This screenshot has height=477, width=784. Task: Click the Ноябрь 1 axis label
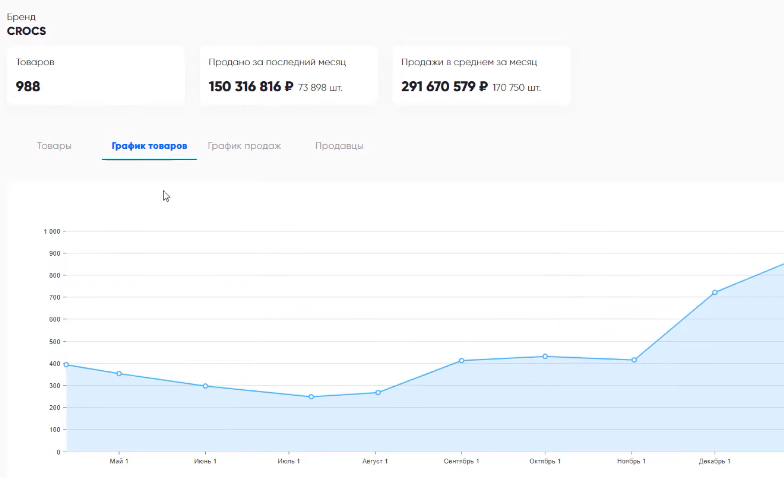[x=631, y=461]
